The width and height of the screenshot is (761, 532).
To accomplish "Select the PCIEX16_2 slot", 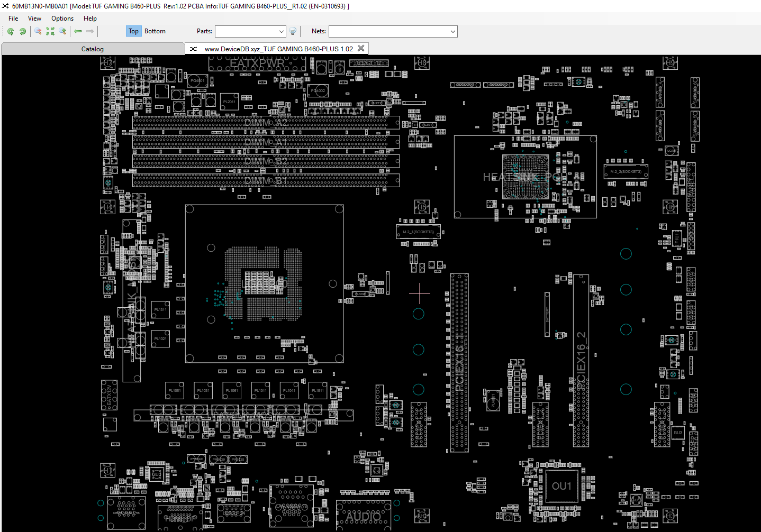I will (581, 361).
